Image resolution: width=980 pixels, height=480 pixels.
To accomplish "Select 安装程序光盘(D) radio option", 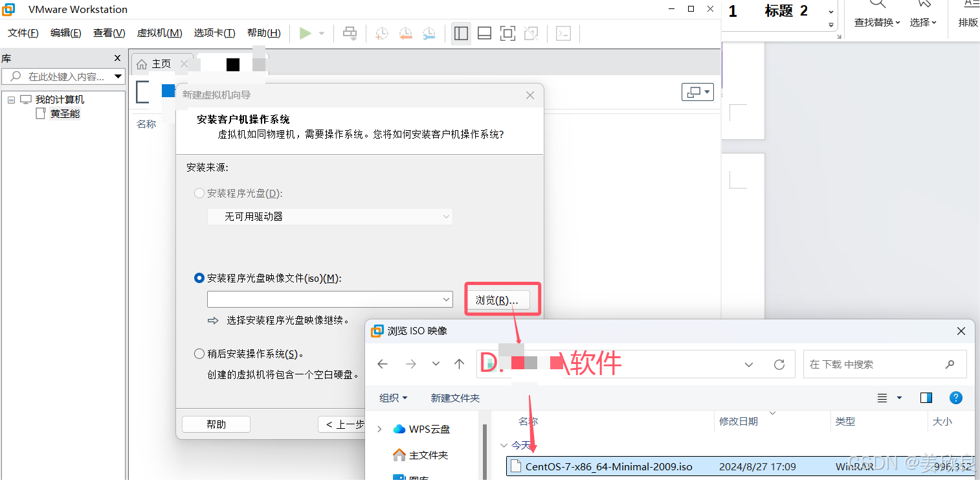I will (x=199, y=193).
